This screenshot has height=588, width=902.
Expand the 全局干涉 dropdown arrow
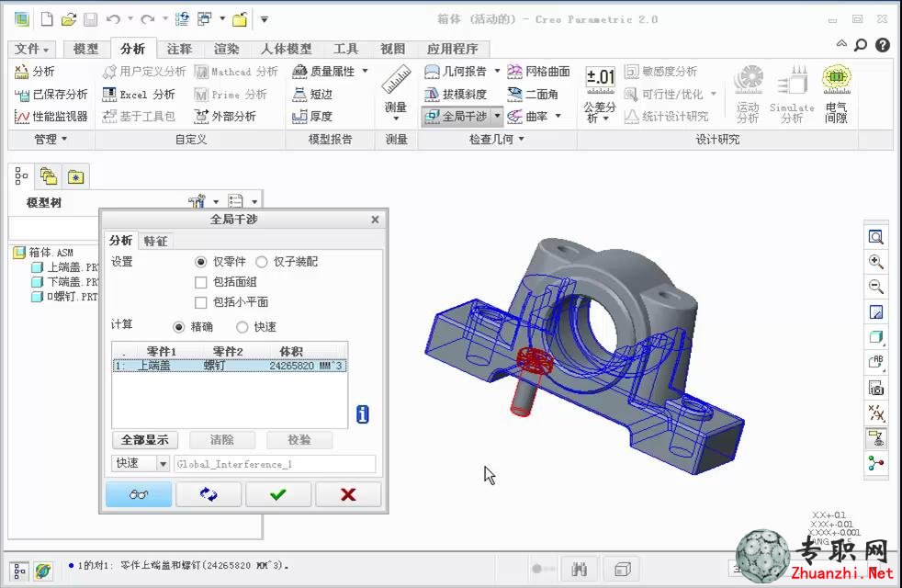[x=498, y=116]
